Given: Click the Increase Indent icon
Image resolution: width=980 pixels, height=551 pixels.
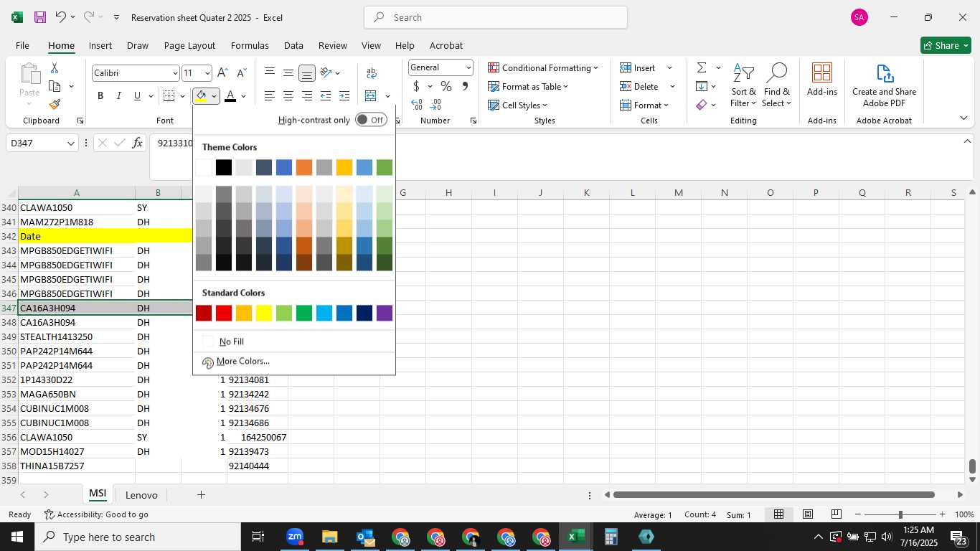Looking at the screenshot, I should coord(344,96).
